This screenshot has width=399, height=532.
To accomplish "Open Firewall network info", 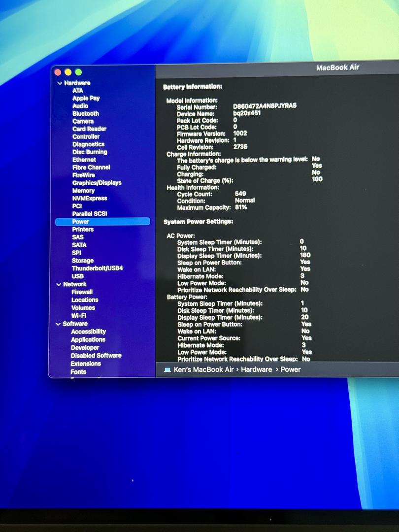I will [82, 292].
